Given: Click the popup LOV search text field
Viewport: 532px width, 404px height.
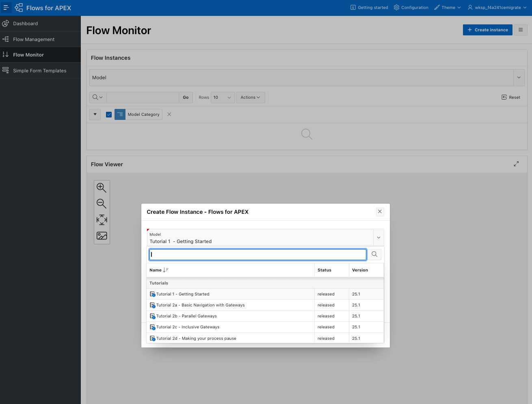Looking at the screenshot, I should [x=258, y=254].
